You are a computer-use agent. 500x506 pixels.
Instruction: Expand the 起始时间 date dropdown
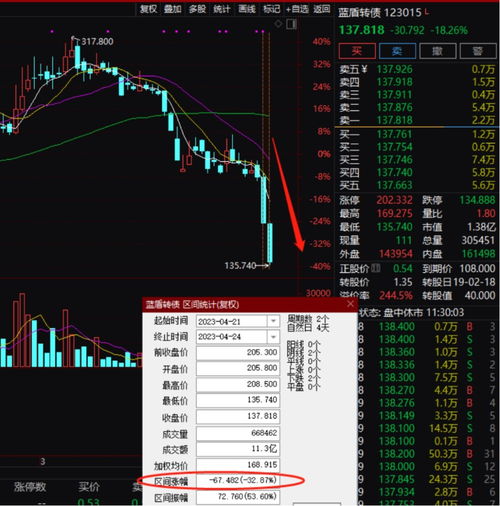(273, 321)
